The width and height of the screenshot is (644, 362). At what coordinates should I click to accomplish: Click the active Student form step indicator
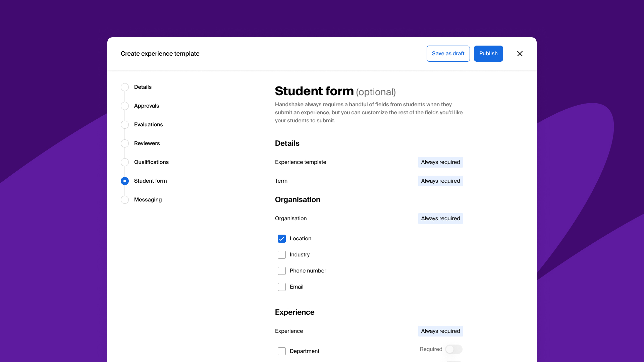(x=125, y=181)
